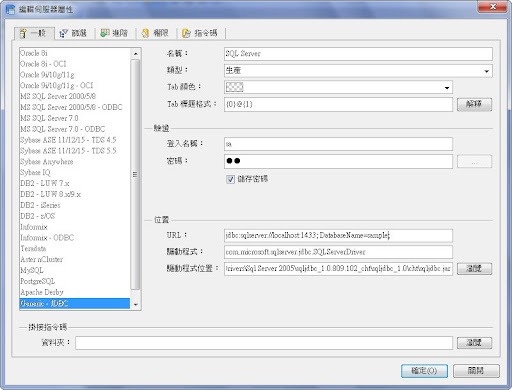
Task: Select MS SQL Server 2000/5/8 - ODBC
Action: [75, 107]
